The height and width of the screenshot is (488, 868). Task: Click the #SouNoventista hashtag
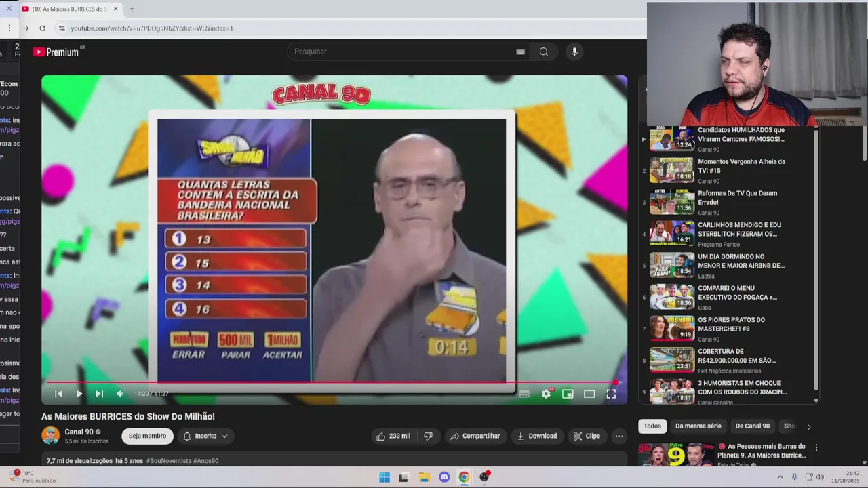click(168, 461)
